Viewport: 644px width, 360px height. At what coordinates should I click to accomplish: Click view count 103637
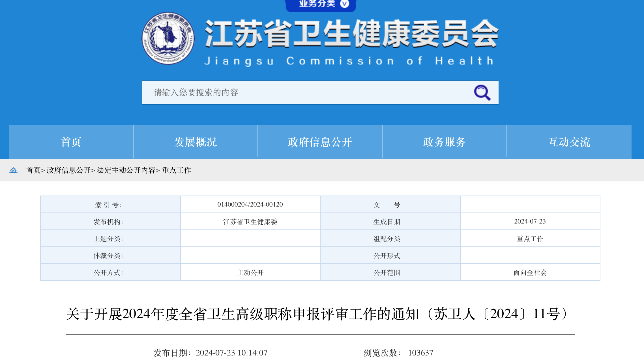[x=420, y=353]
